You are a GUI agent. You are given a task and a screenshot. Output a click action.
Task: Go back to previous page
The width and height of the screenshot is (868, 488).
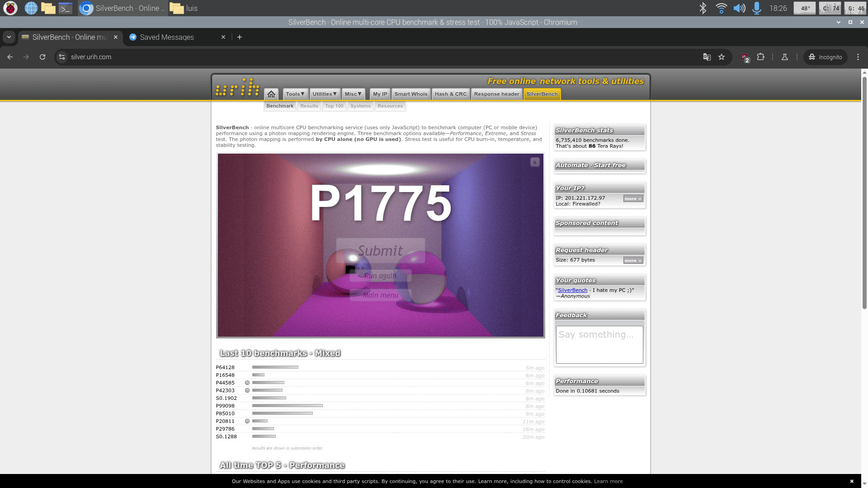pyautogui.click(x=10, y=57)
